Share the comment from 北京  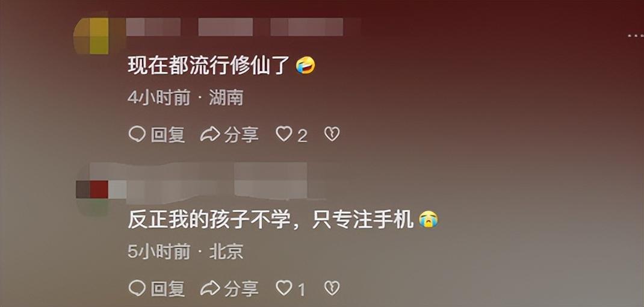[x=229, y=288]
